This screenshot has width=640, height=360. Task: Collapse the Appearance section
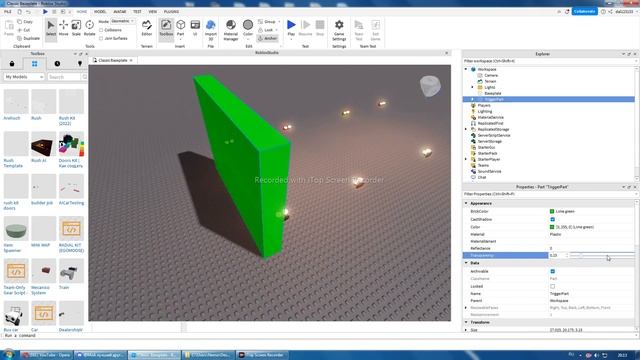click(466, 203)
